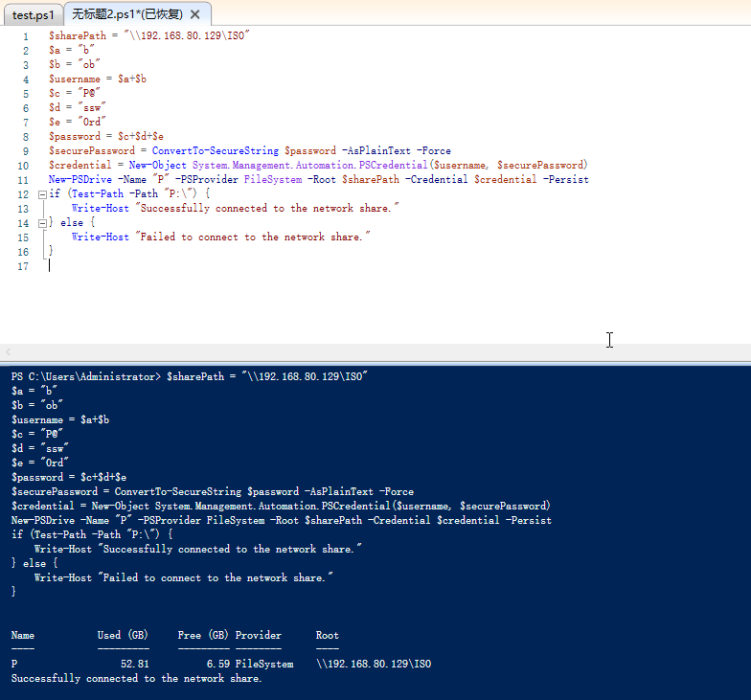751x700 pixels.
Task: Click line number 10 in the gutter
Action: (x=23, y=165)
